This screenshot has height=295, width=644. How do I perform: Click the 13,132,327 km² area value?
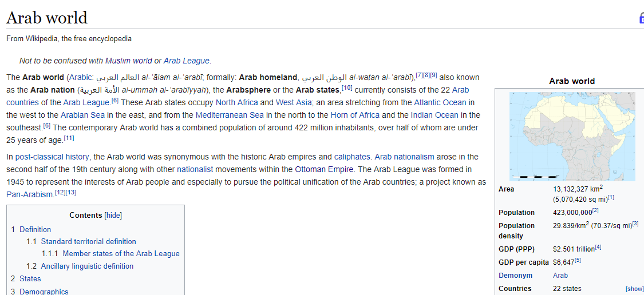(x=578, y=189)
